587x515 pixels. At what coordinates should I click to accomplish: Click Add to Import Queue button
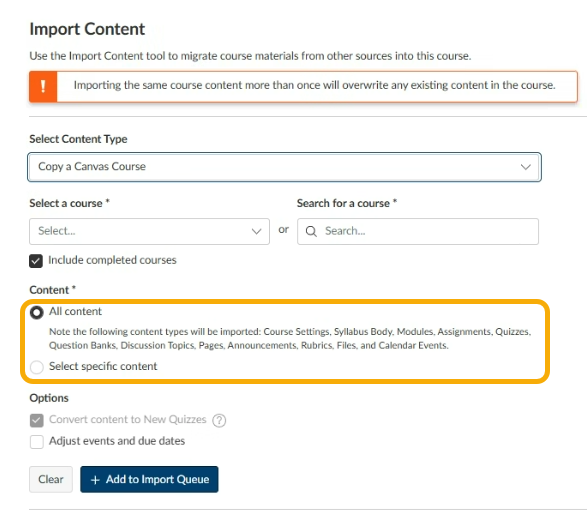[x=149, y=479]
